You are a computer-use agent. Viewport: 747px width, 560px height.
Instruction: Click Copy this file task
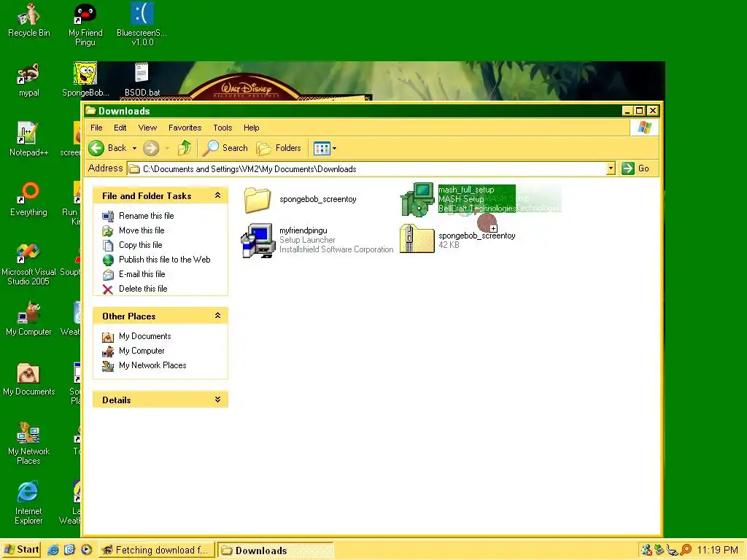click(x=133, y=245)
